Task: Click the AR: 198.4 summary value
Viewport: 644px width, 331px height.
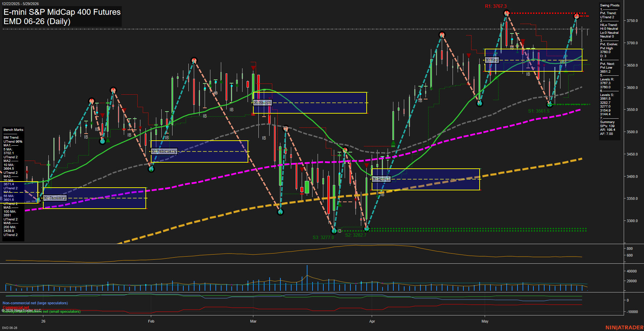Action: pyautogui.click(x=607, y=130)
